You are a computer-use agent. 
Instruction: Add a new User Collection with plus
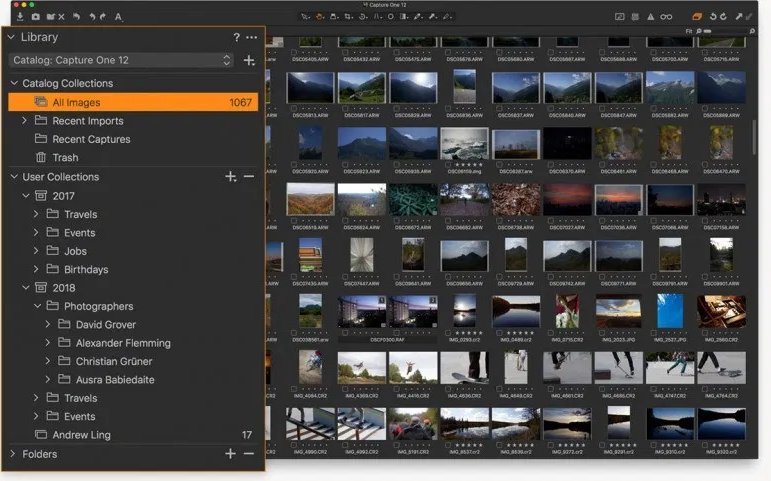click(231, 177)
